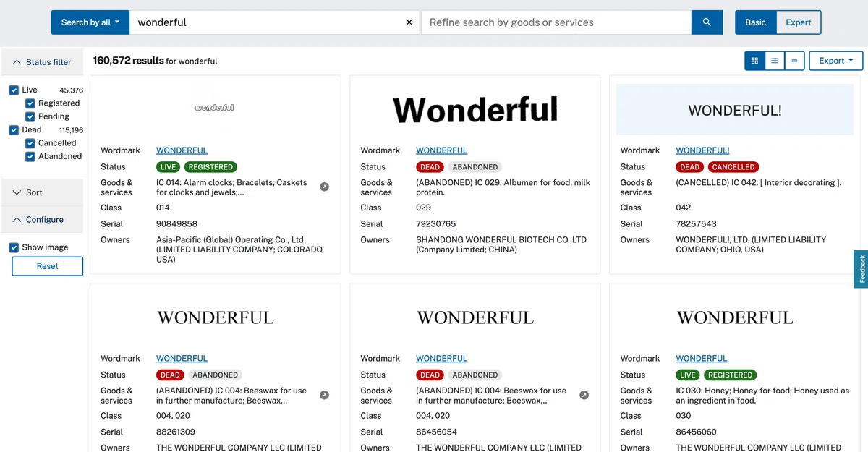Click the mark image above serial 86456060
This screenshot has width=868, height=452.
[735, 317]
